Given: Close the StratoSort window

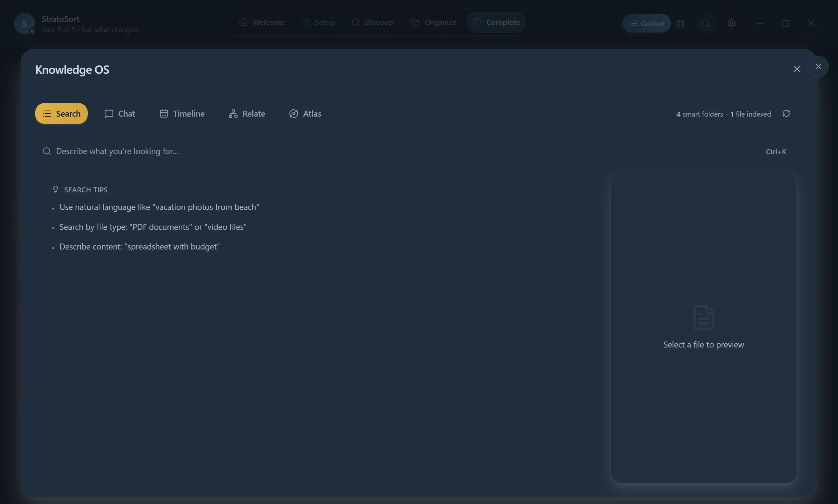Looking at the screenshot, I should pyautogui.click(x=811, y=24).
